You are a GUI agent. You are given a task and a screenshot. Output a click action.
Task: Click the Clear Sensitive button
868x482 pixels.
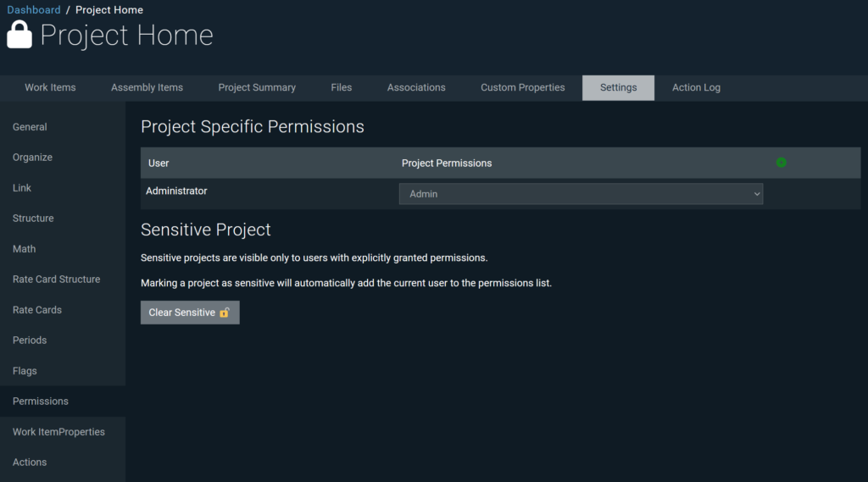[190, 313]
